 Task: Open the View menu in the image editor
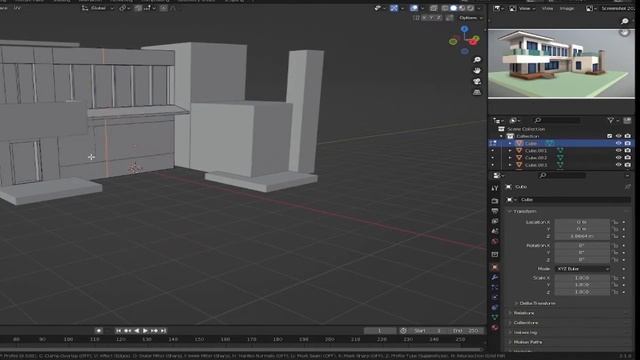pos(547,8)
